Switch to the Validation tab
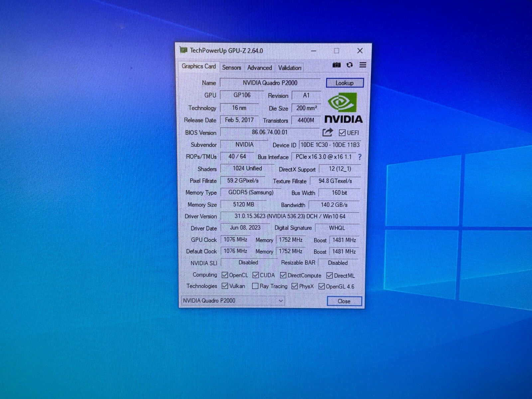 point(290,67)
